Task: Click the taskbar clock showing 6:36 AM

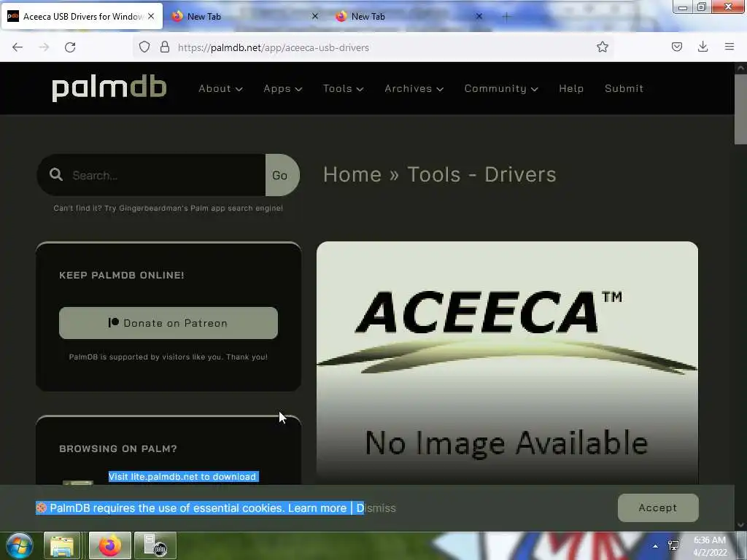Action: (710, 546)
